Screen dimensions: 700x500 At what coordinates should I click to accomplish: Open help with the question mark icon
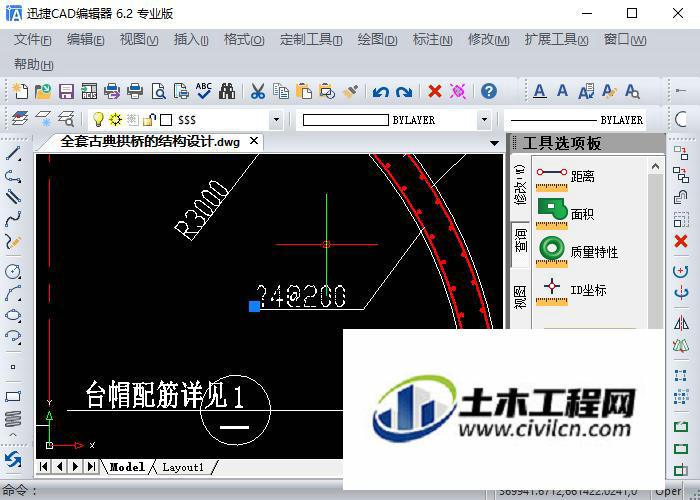click(489, 92)
